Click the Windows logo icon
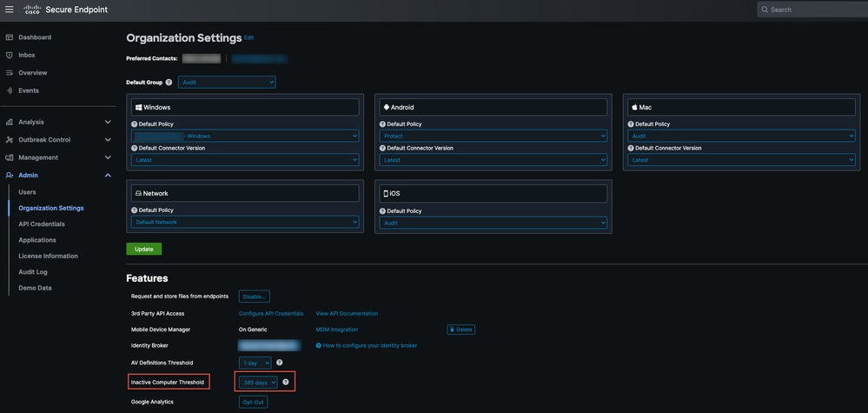This screenshot has width=868, height=413. pyautogui.click(x=139, y=108)
